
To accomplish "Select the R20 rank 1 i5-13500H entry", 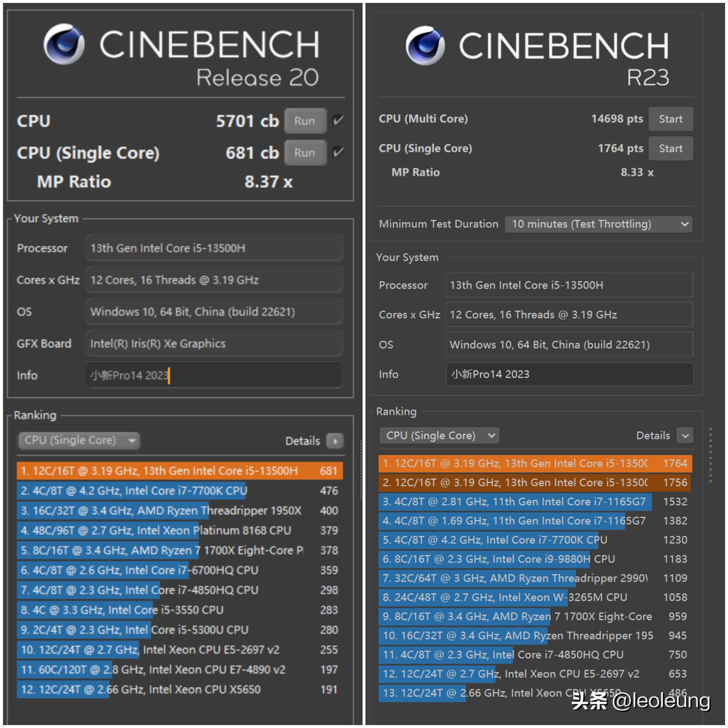I will (179, 471).
